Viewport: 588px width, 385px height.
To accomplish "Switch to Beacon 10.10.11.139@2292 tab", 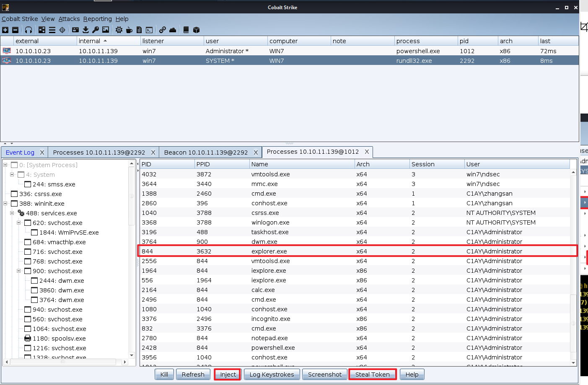I will [206, 152].
